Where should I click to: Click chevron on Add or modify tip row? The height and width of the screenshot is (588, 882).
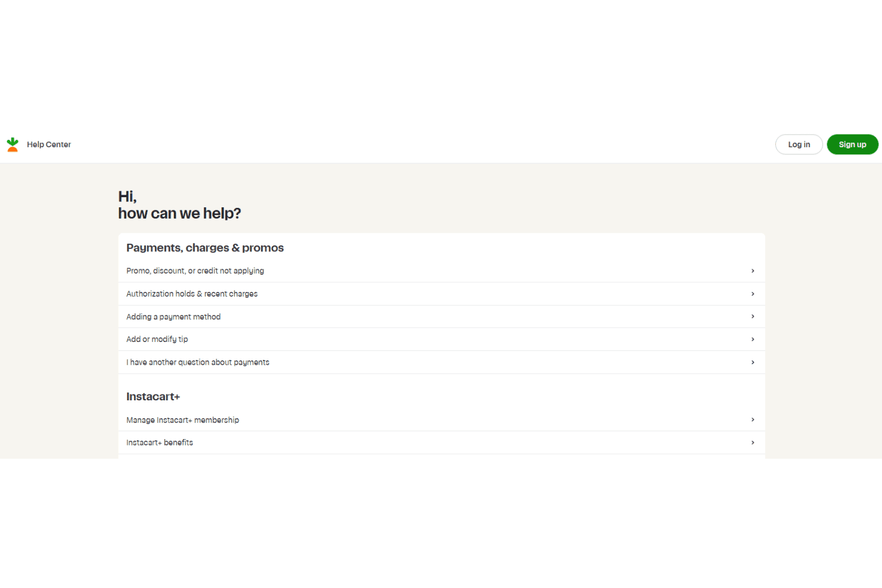click(x=753, y=340)
